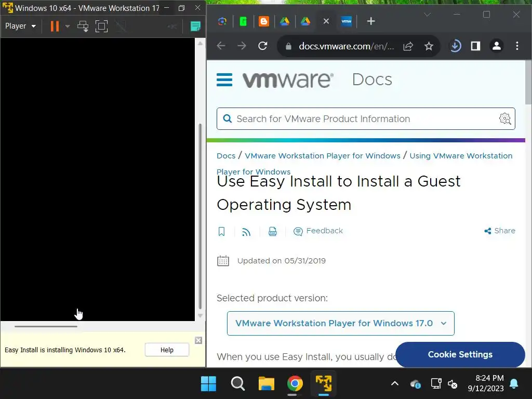This screenshot has height=399, width=532.
Task: Click the Chrome taskbar icon
Action: coord(295,384)
